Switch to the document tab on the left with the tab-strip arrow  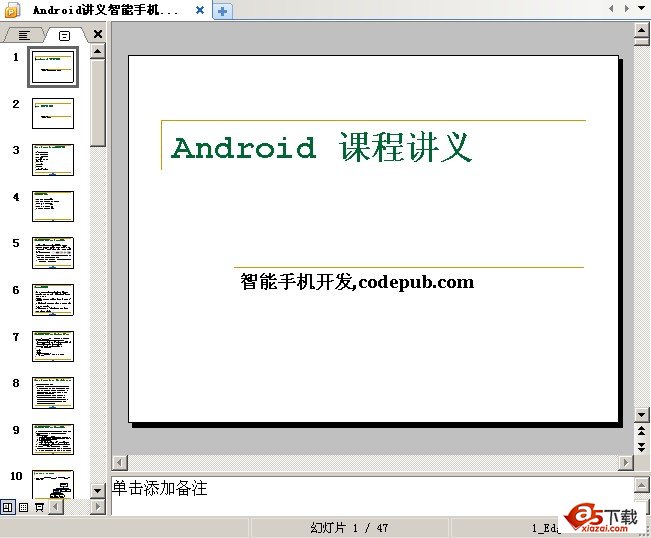pos(611,8)
